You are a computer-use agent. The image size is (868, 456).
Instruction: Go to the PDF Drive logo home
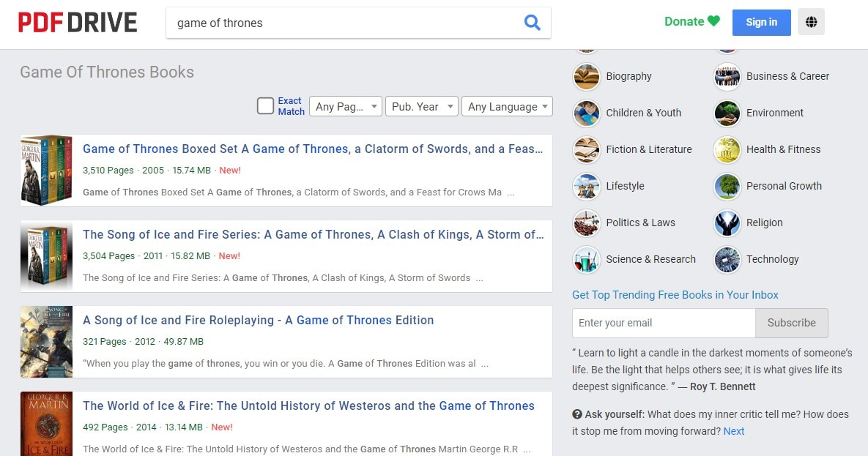click(x=78, y=23)
